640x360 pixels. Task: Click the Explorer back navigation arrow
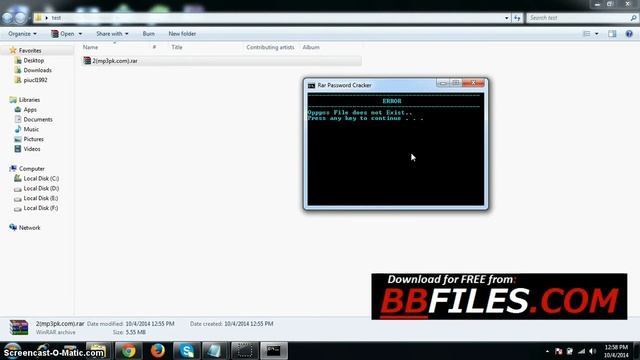tap(8, 18)
